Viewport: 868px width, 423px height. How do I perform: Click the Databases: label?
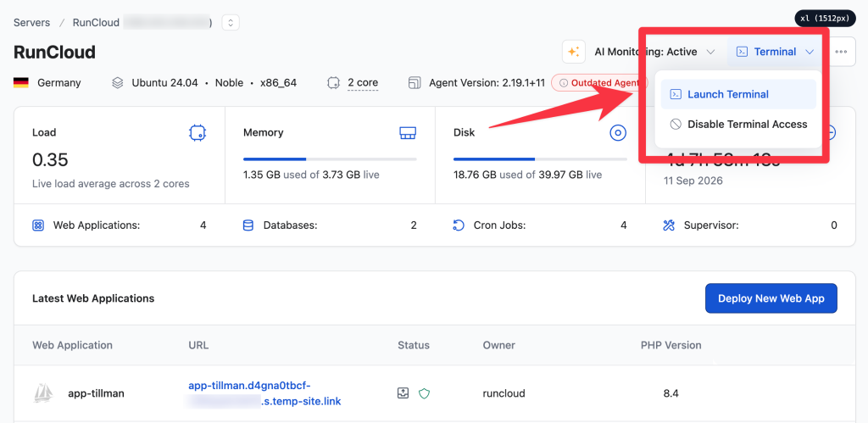[x=290, y=225]
